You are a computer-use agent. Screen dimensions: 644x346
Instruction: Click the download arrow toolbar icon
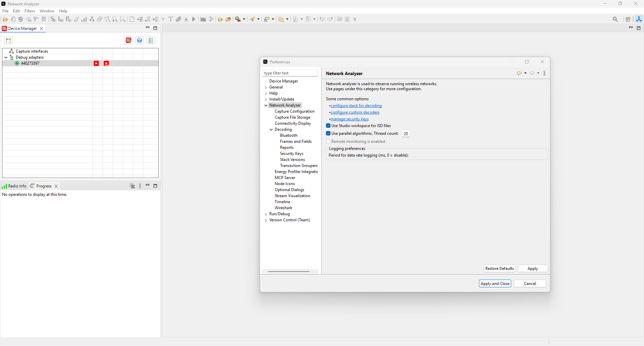coord(186,19)
